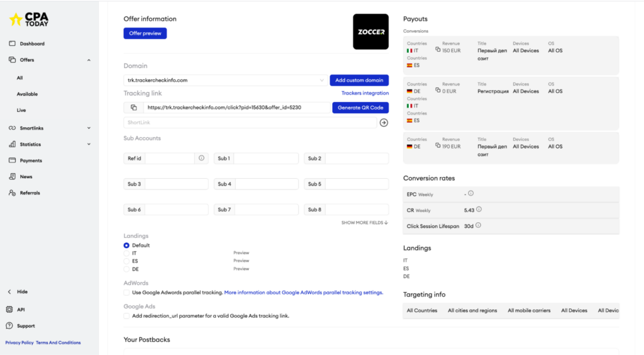Open More information about Google AdWords link
Screen dimensions: 644x355
(x=304, y=293)
